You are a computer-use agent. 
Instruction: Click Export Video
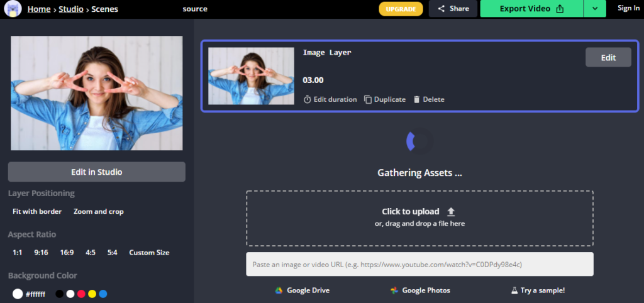click(531, 9)
